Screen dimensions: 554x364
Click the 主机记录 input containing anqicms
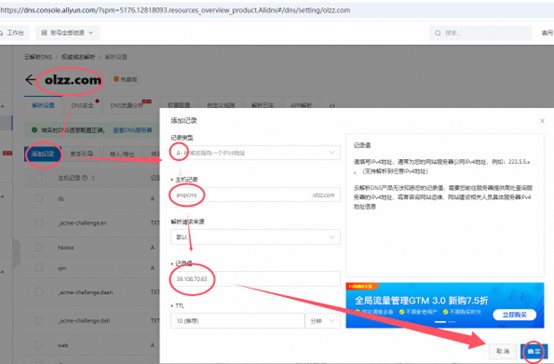coord(255,195)
